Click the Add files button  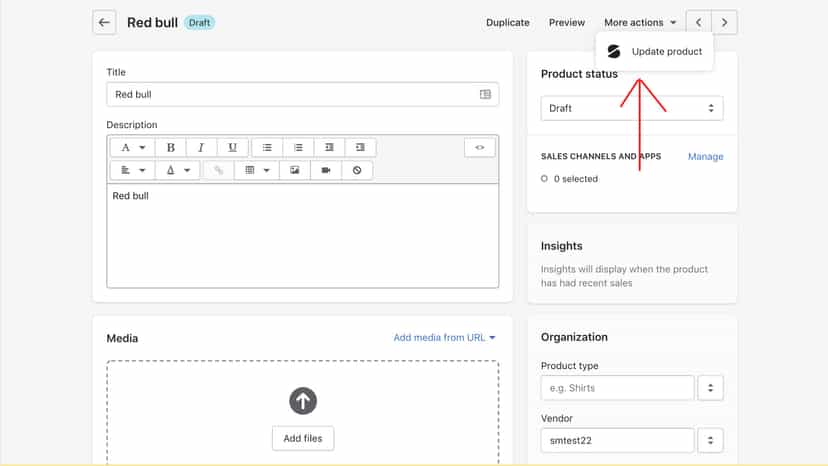pos(303,439)
